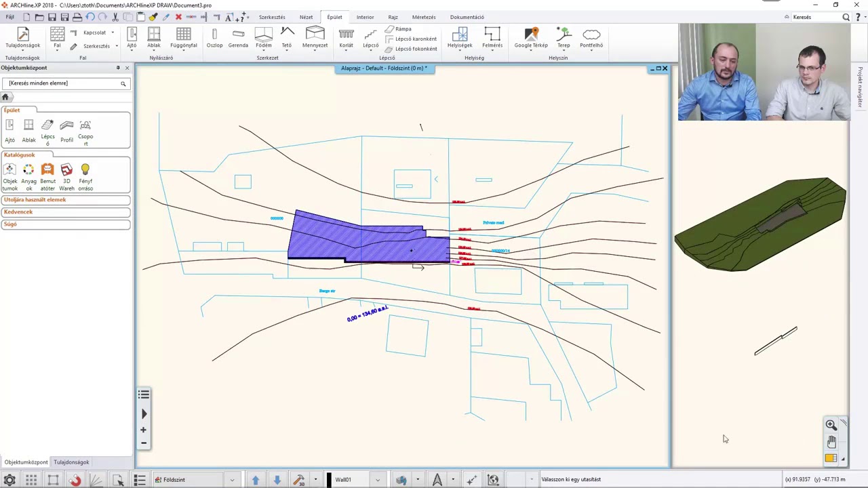The width and height of the screenshot is (868, 488).
Task: Expand the Kapcsolat dropdown arrow
Action: coord(113,33)
